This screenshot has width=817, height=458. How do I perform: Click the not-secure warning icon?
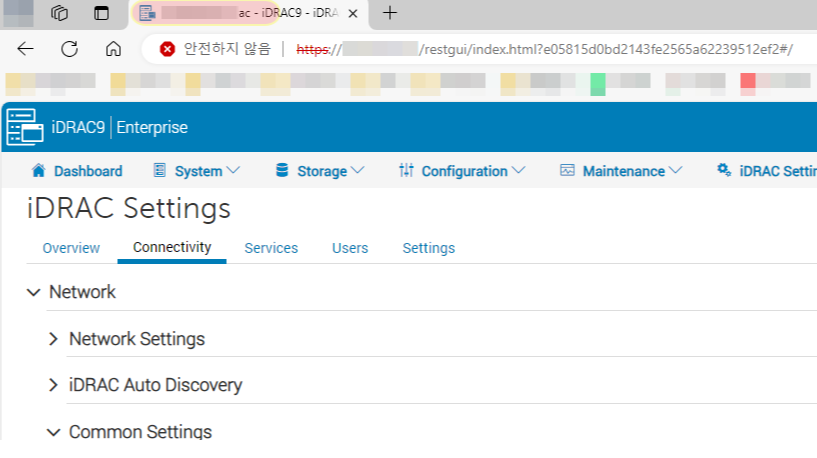coord(167,49)
